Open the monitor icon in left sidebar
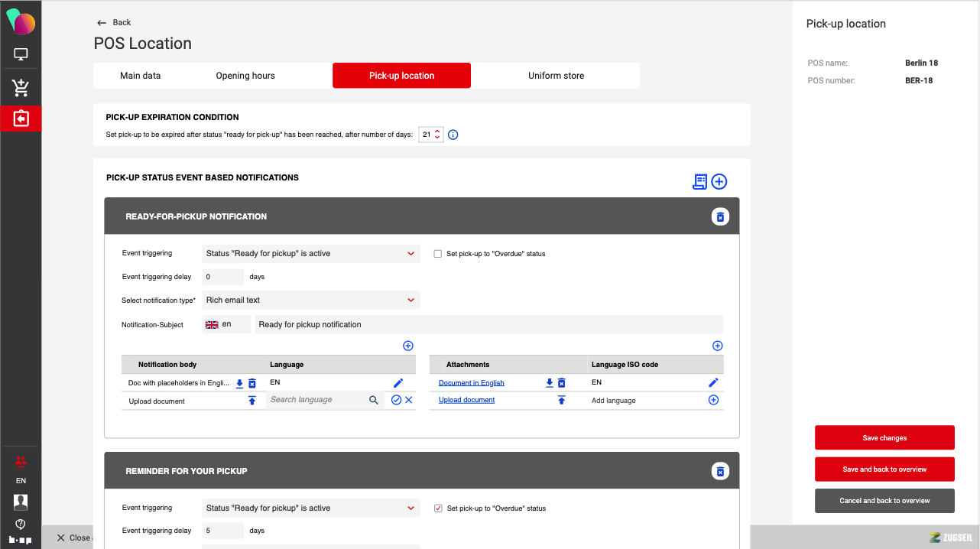This screenshot has width=980, height=549. coord(21,54)
